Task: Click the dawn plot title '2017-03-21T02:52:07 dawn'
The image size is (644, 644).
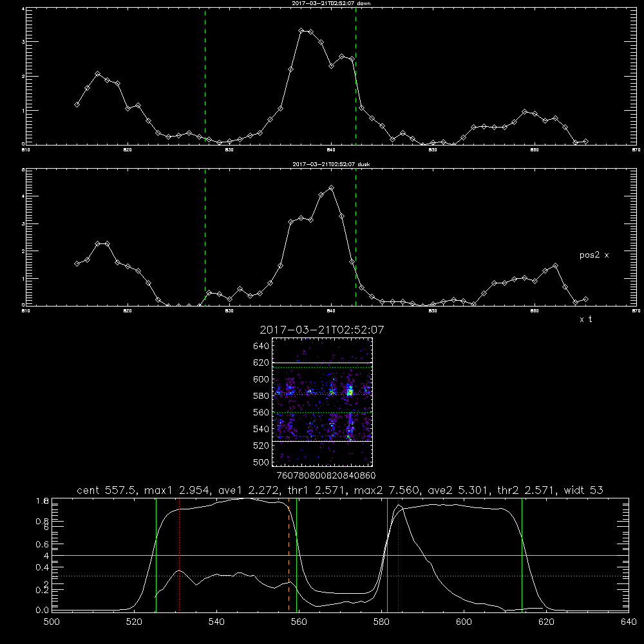Action: pyautogui.click(x=331, y=3)
